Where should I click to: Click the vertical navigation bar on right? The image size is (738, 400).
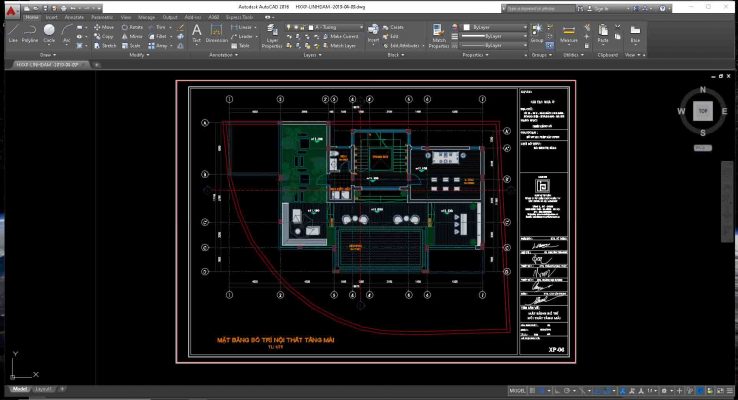click(727, 201)
